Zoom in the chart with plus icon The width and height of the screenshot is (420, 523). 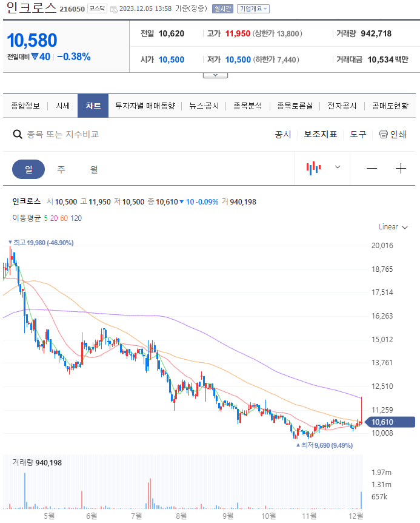coord(401,169)
